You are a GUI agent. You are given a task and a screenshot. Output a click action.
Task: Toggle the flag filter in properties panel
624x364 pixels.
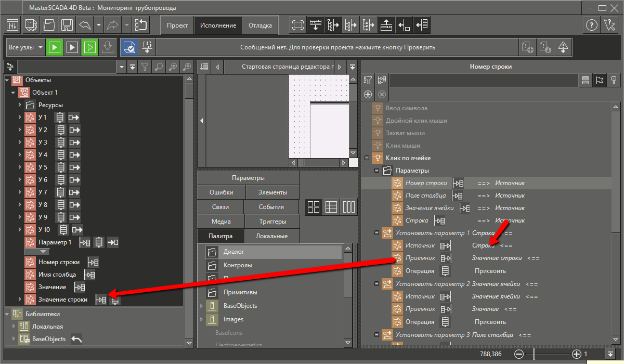tap(600, 80)
